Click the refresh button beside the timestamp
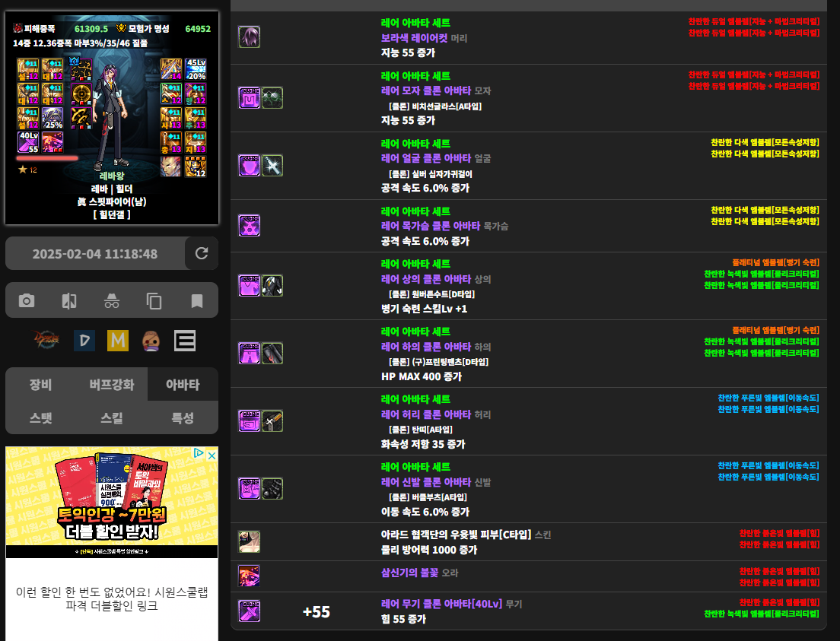This screenshot has height=641, width=840. pyautogui.click(x=202, y=253)
